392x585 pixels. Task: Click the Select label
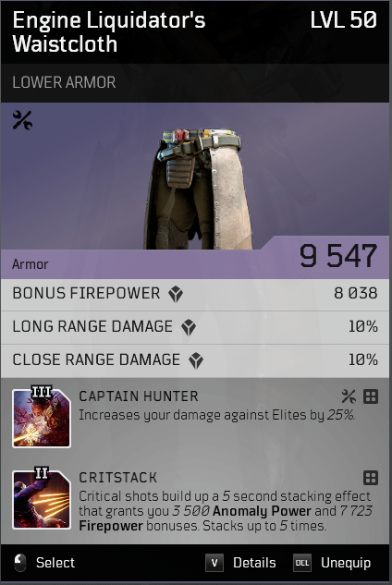[x=55, y=563]
